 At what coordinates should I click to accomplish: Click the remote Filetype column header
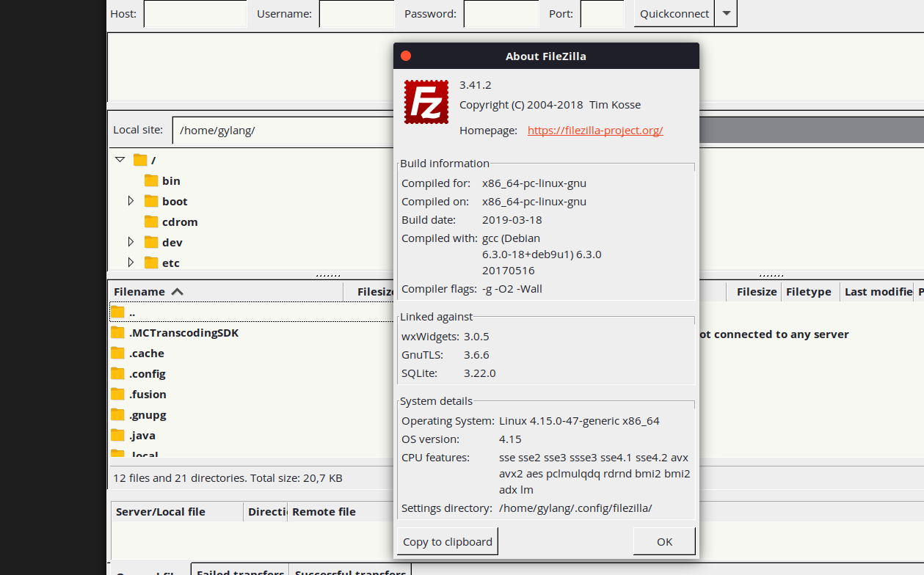[810, 292]
